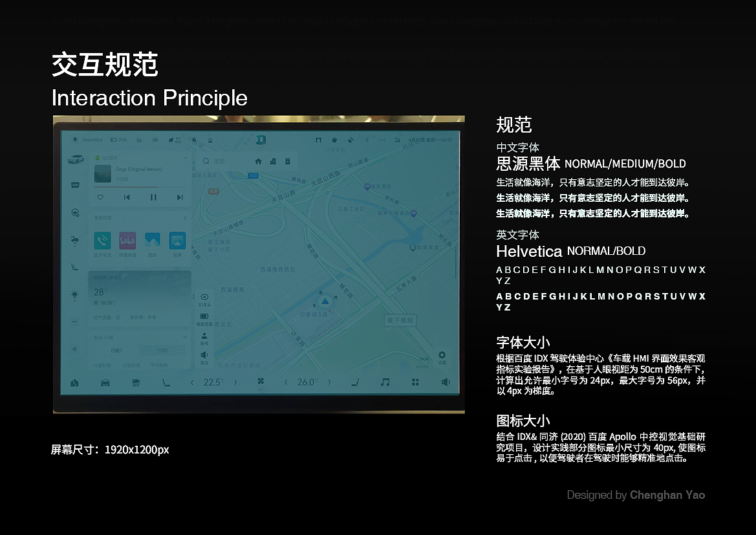Pause the currently playing track Dogs

(x=153, y=197)
